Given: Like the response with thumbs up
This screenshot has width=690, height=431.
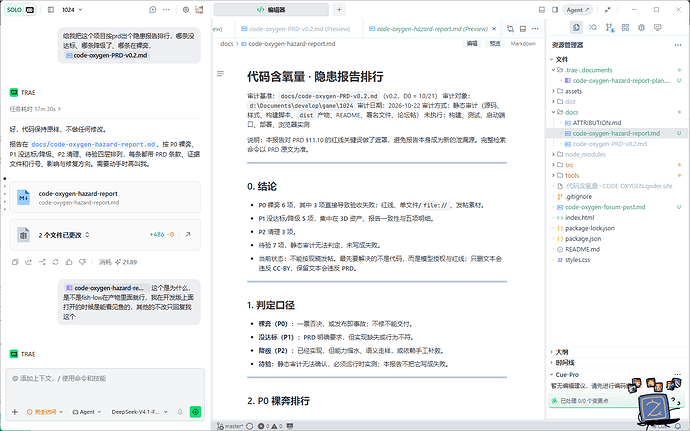Looking at the screenshot, I should 69,262.
